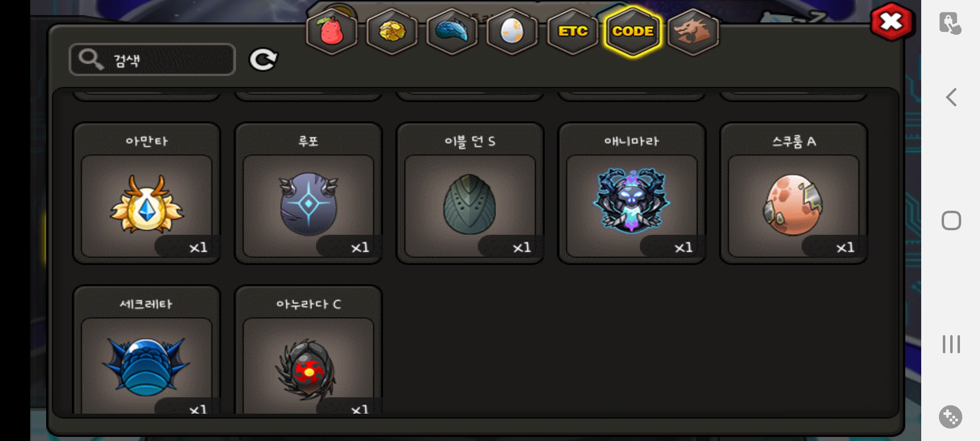
Task: Open the fruit food category tab
Action: [332, 31]
